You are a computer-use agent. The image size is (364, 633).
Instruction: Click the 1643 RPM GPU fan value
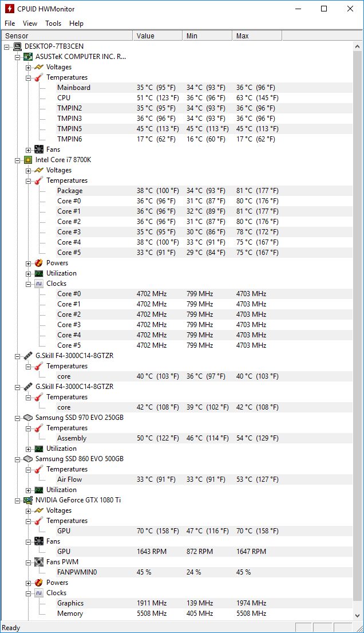pyautogui.click(x=151, y=552)
